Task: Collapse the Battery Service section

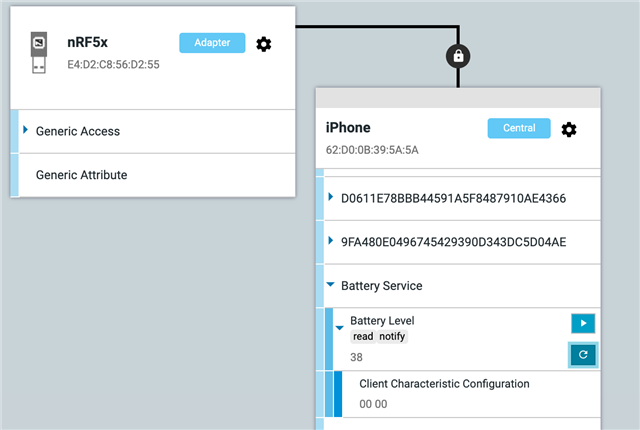Action: [331, 284]
